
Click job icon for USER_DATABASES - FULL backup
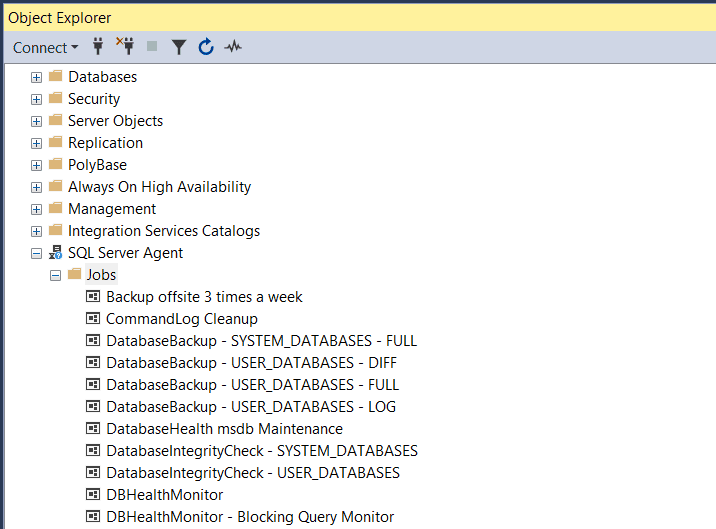point(93,384)
